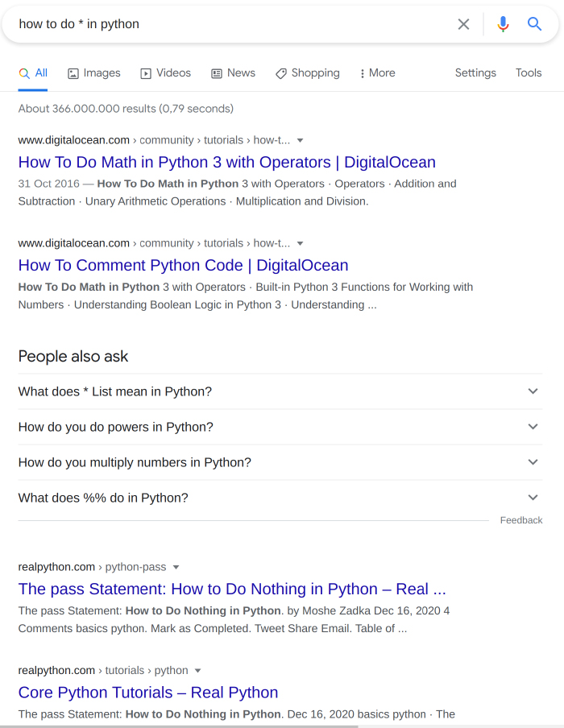The height and width of the screenshot is (728, 564).
Task: Expand 'What does %% do in Python?'
Action: pyautogui.click(x=280, y=497)
